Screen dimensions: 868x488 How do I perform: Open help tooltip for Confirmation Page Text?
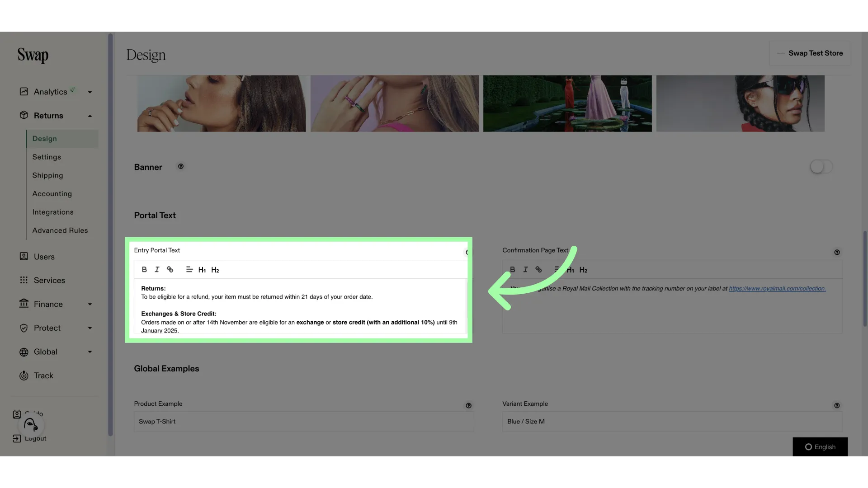837,252
